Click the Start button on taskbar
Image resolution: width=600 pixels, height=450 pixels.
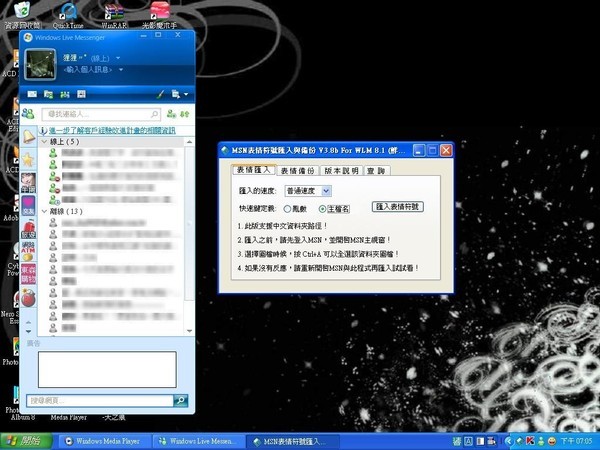pos(26,441)
